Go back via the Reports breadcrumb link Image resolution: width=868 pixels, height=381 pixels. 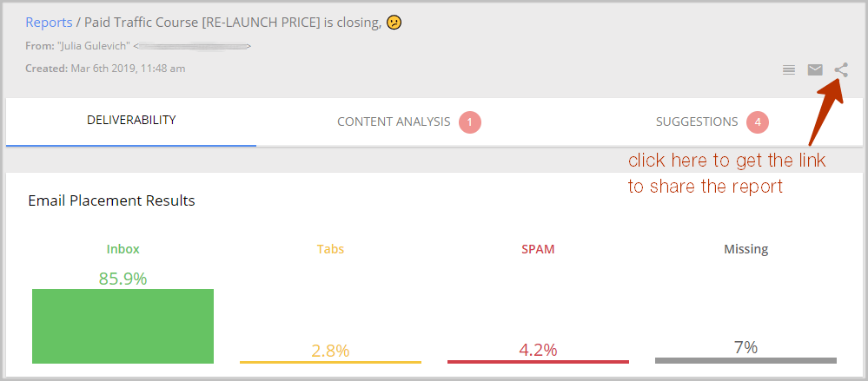(49, 23)
